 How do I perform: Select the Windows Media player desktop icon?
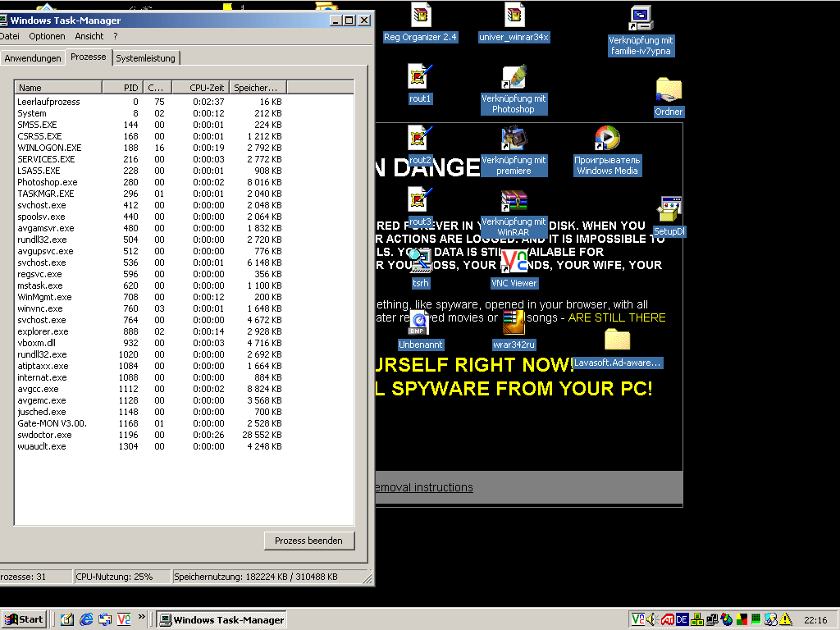tap(608, 151)
